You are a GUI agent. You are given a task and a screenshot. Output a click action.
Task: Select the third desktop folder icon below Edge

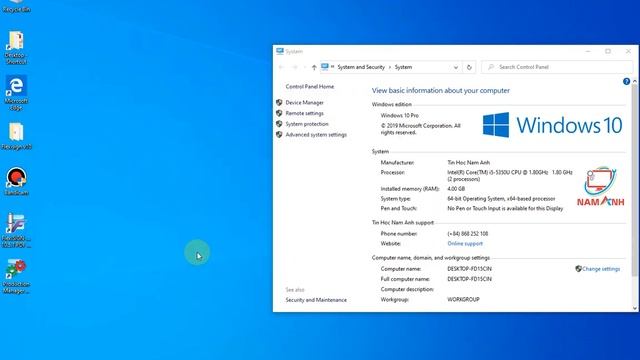pyautogui.click(x=16, y=136)
